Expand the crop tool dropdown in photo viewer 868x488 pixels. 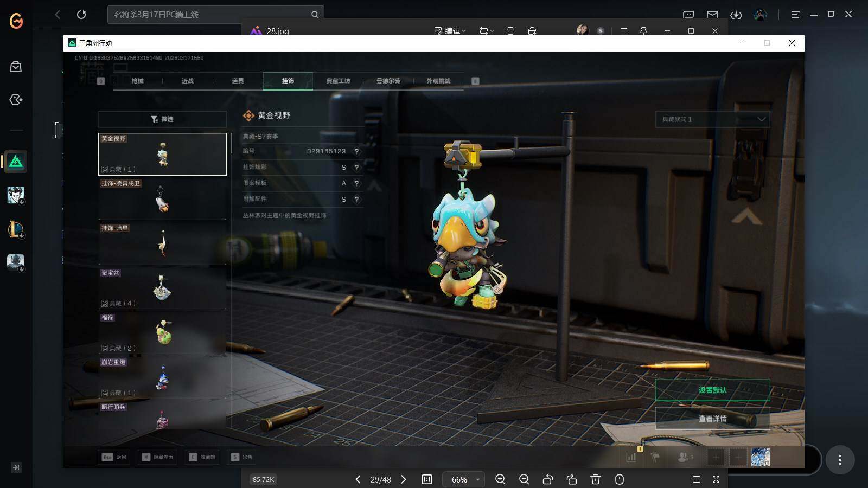tap(487, 31)
